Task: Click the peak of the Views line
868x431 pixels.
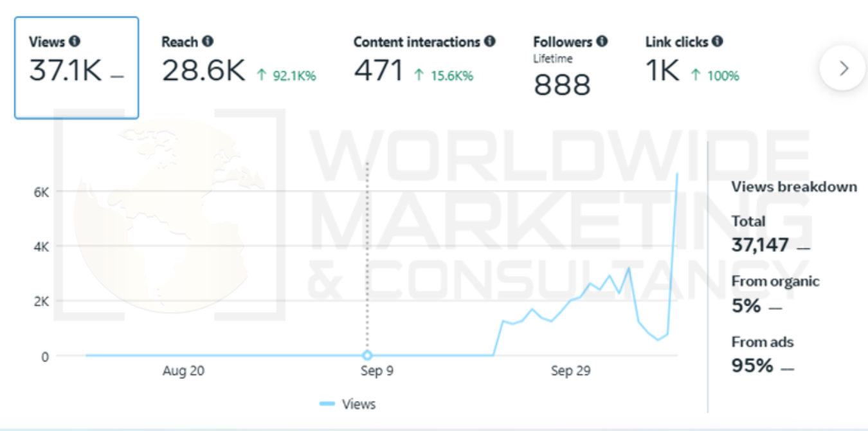Action: 677,174
